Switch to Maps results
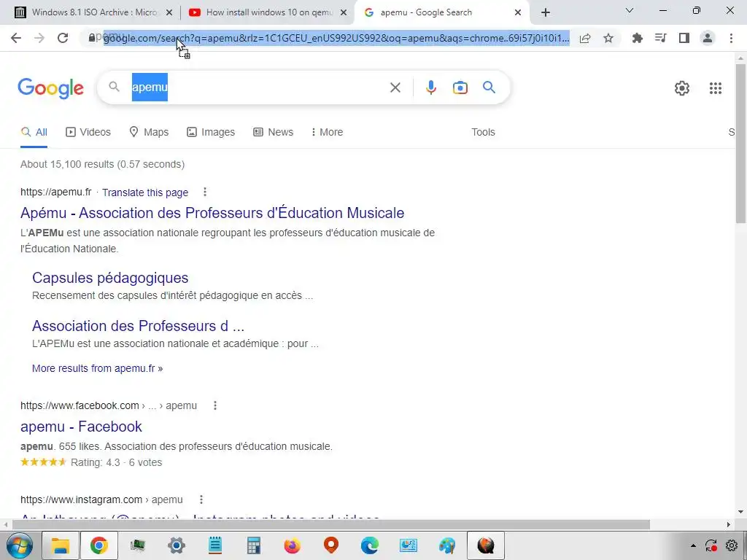747x560 pixels. click(149, 132)
